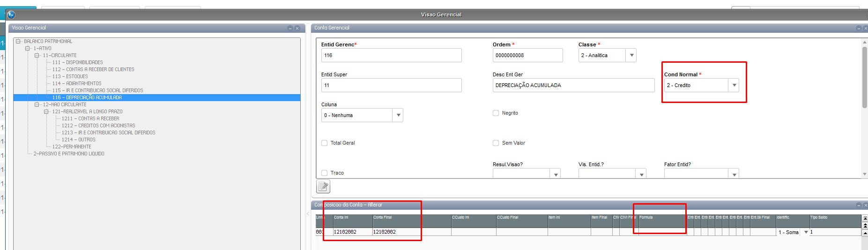This screenshot has height=250, width=868.
Task: Open the Fator Entid? dropdown
Action: coord(734,174)
